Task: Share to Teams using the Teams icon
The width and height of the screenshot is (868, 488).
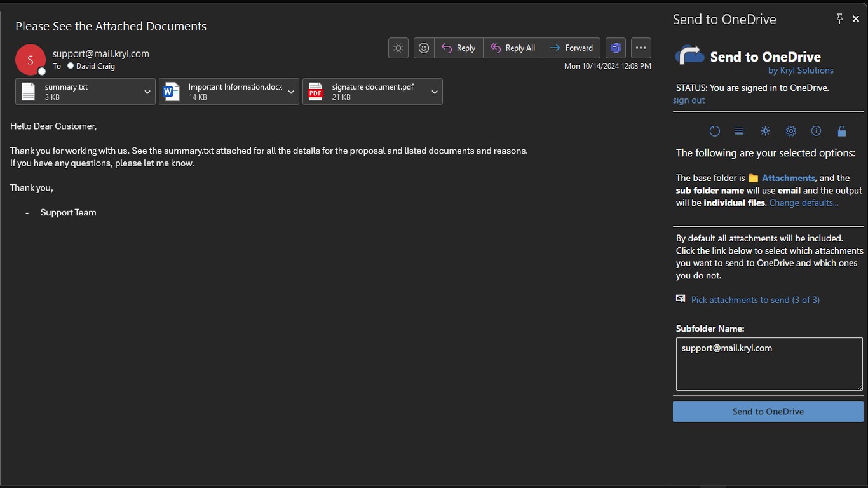Action: tap(615, 48)
